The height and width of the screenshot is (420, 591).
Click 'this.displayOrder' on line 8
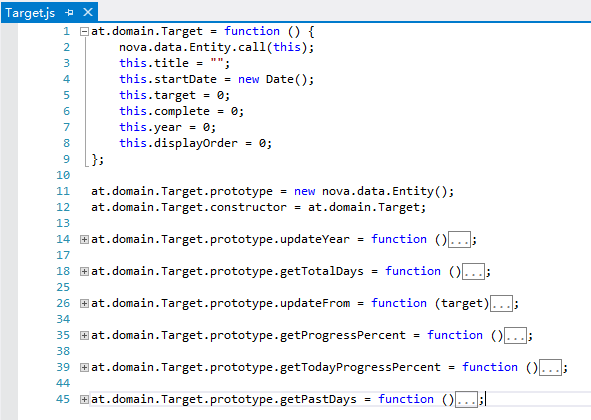(179, 144)
